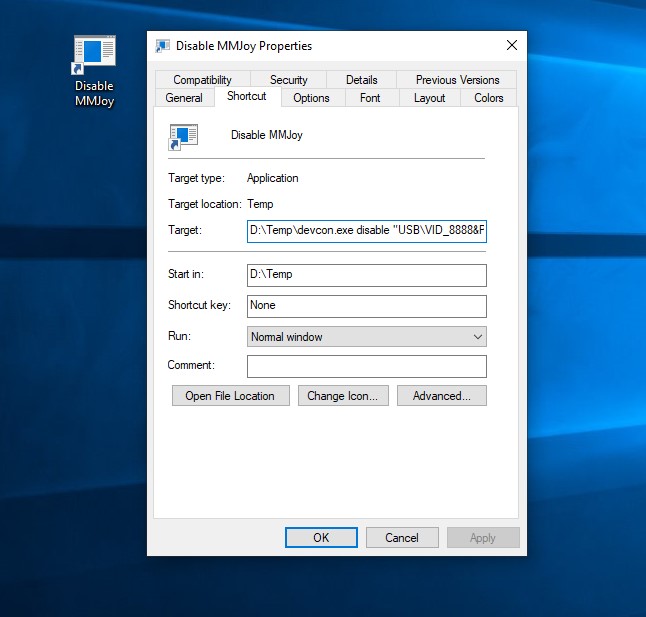Viewport: 646px width, 617px height.
Task: Select the Disable MMJoy desktop shortcut icon
Action: 94,55
